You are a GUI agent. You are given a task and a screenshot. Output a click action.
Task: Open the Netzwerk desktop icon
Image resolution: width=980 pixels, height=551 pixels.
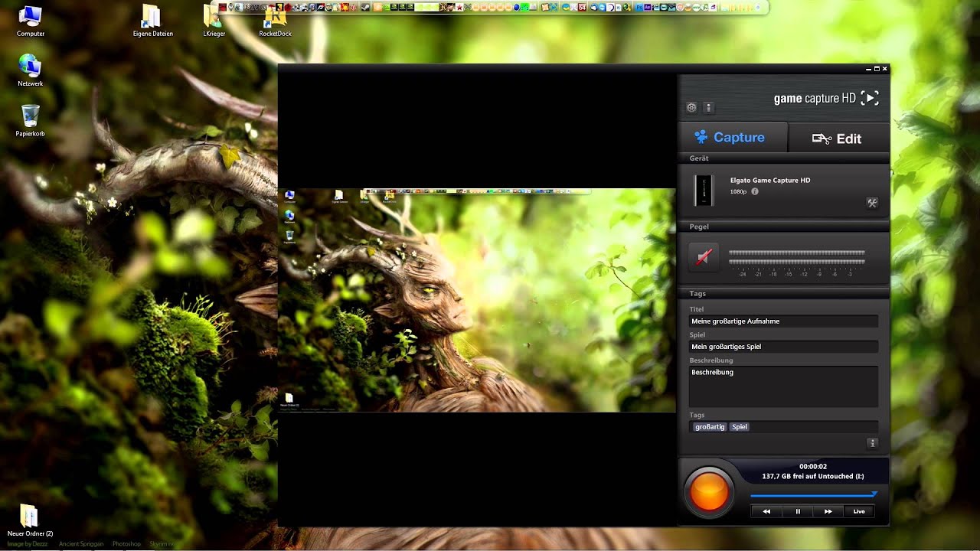click(x=31, y=70)
